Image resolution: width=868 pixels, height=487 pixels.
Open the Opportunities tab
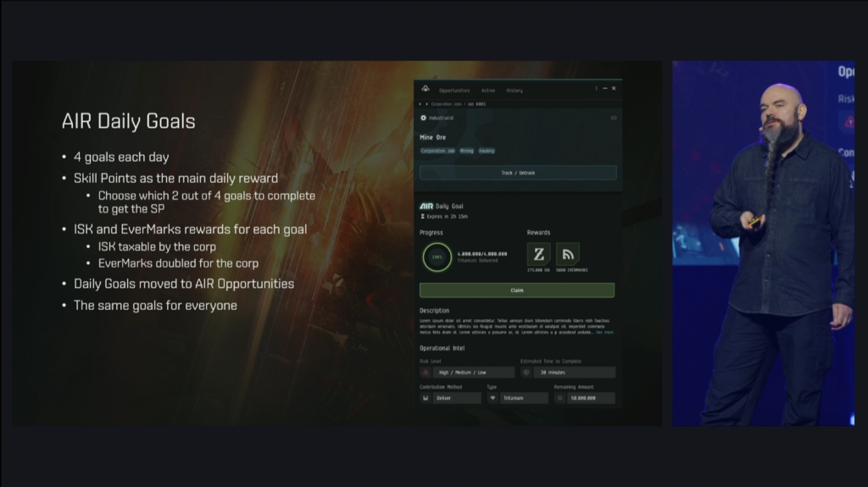pyautogui.click(x=454, y=91)
